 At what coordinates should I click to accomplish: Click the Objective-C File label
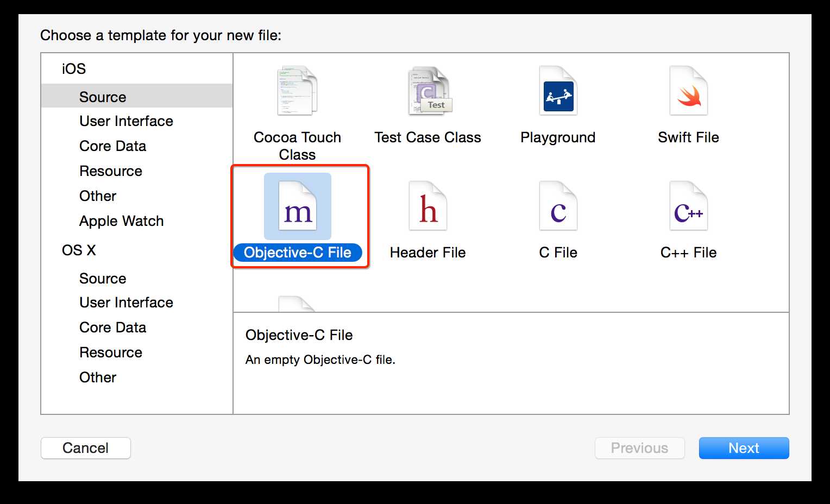click(298, 253)
